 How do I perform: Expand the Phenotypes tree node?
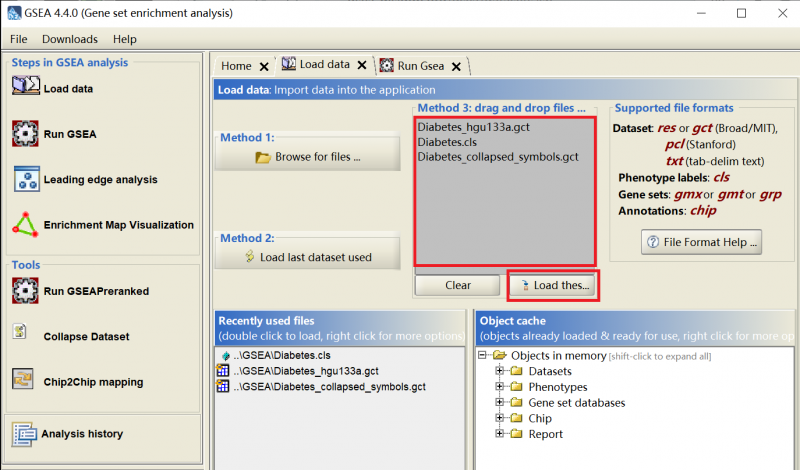[x=500, y=387]
